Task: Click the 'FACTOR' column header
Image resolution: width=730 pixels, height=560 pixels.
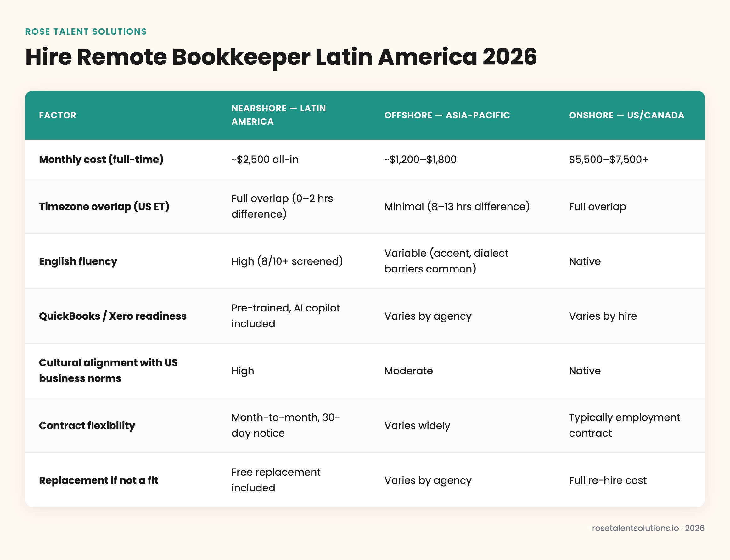Action: coord(58,115)
